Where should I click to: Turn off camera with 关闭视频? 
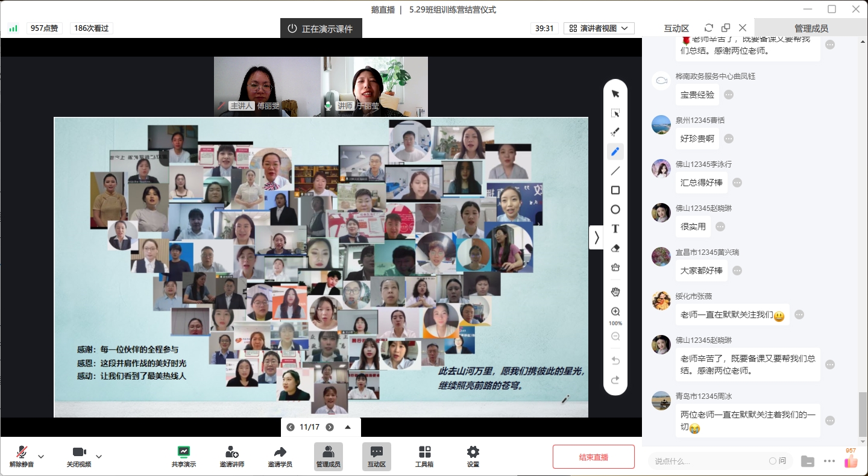point(79,456)
